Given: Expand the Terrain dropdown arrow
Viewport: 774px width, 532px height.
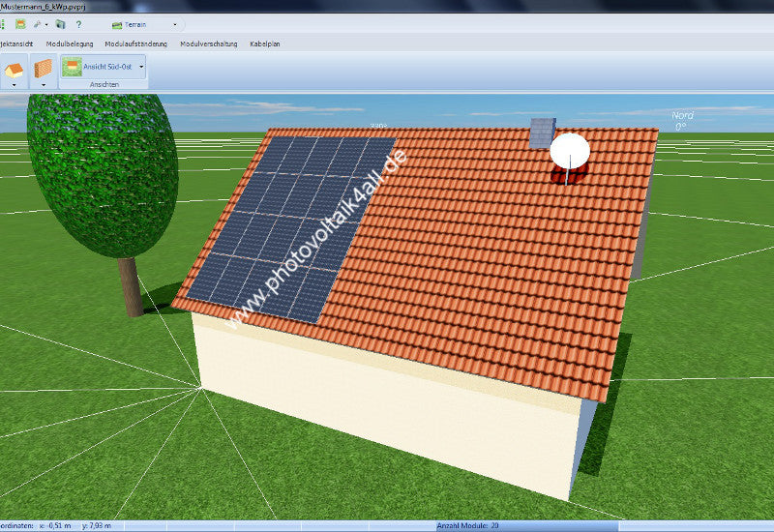Looking at the screenshot, I should pos(175,25).
